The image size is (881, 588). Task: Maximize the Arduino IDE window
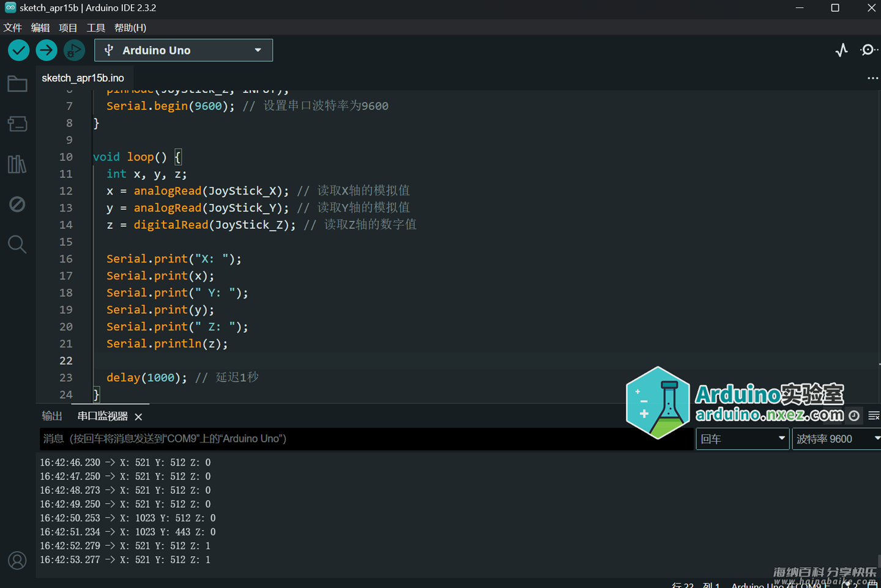(x=835, y=8)
